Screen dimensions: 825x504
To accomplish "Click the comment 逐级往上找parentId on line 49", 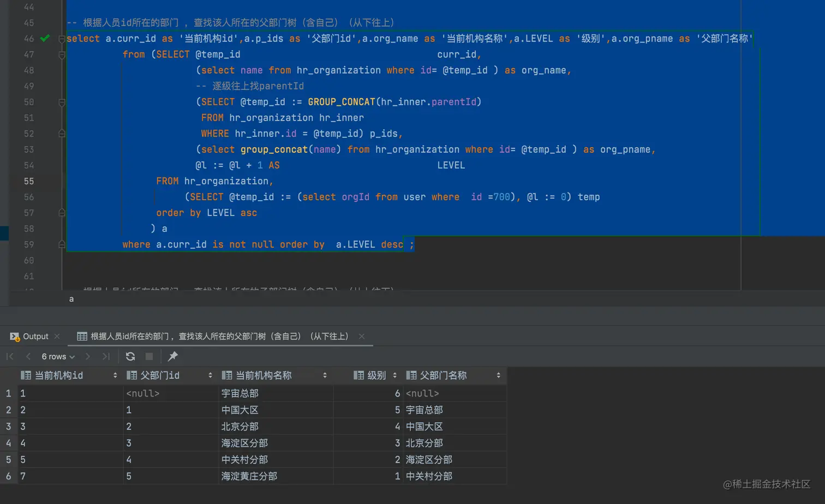I will 250,86.
